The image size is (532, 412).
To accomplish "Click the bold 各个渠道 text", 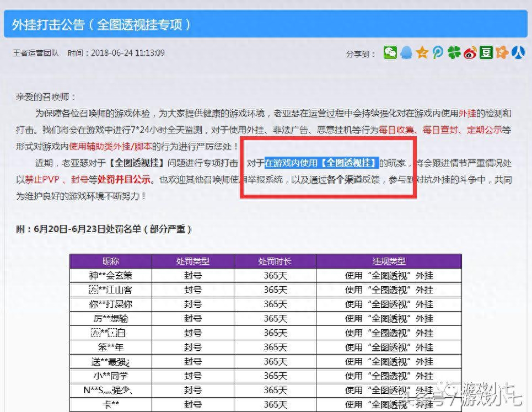I will tap(345, 180).
